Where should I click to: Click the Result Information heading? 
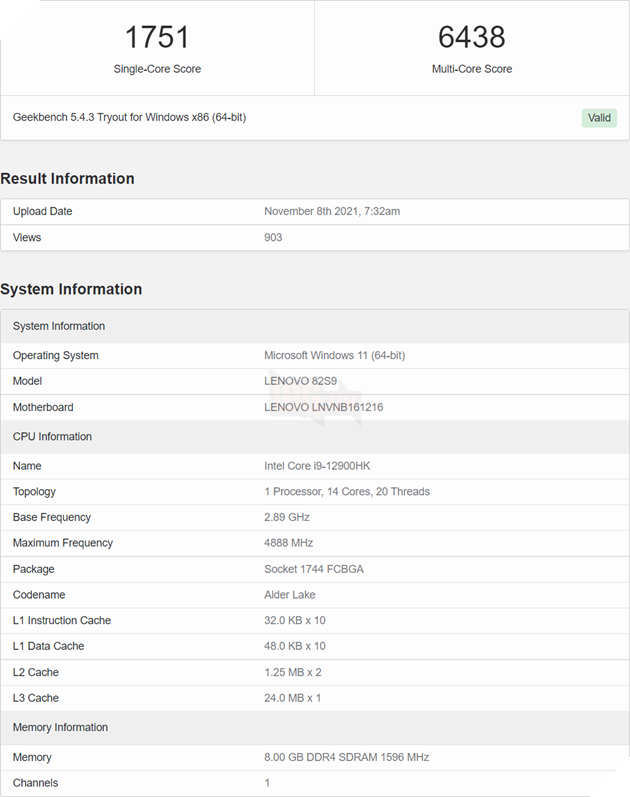click(x=67, y=179)
